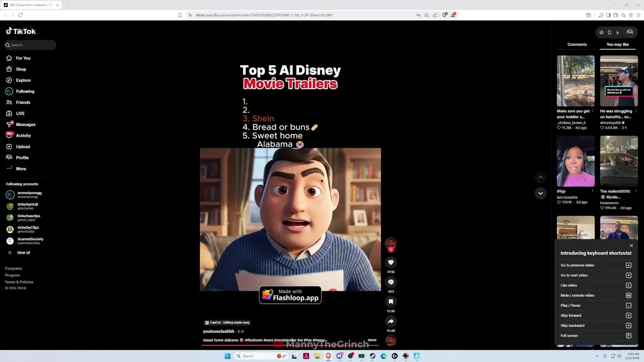Image resolution: width=644 pixels, height=362 pixels.
Task: Go to next video down arrow
Action: pyautogui.click(x=540, y=193)
